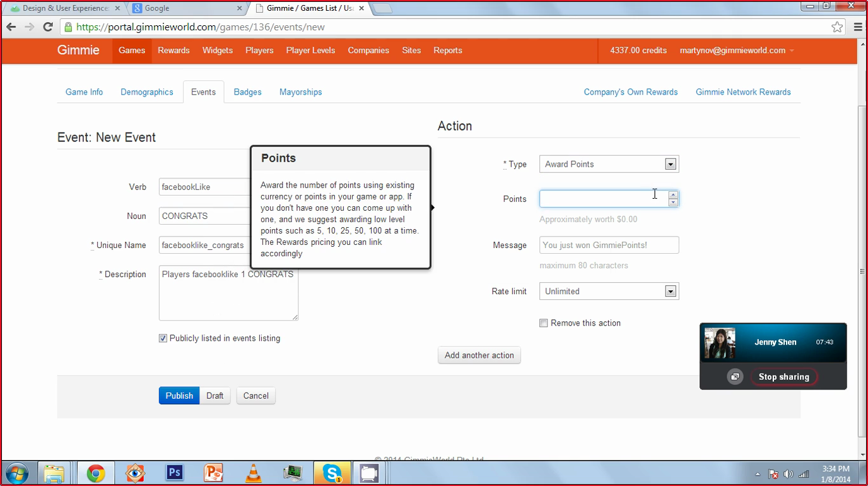Open the Chrome menu icon

coord(858,27)
